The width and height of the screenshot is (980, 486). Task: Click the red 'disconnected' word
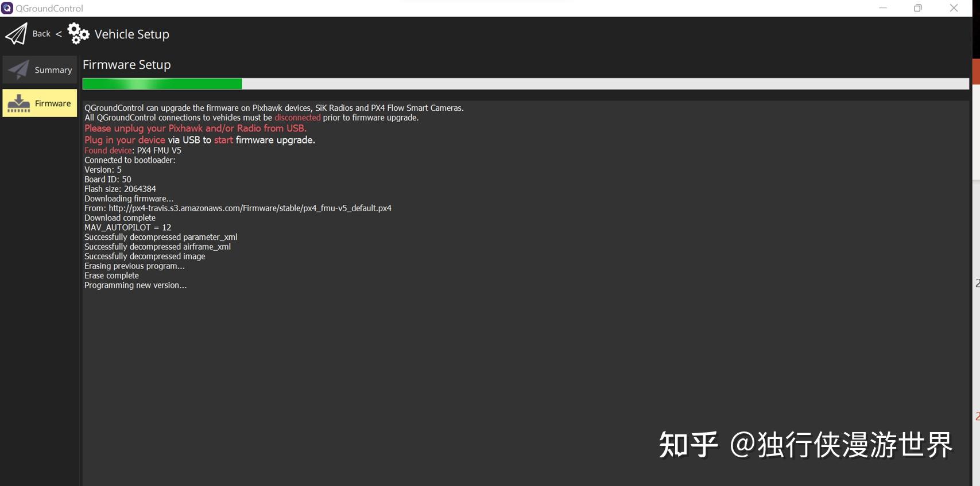(x=297, y=118)
